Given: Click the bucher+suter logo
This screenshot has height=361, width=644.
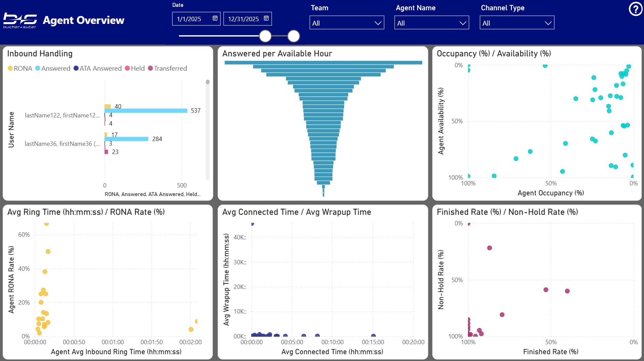Looking at the screenshot, I should pyautogui.click(x=20, y=20).
